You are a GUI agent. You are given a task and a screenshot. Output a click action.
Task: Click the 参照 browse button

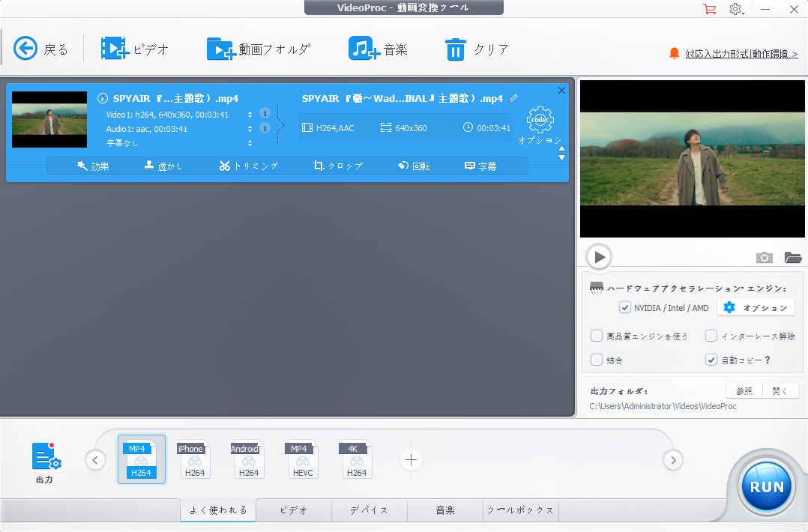tap(744, 391)
